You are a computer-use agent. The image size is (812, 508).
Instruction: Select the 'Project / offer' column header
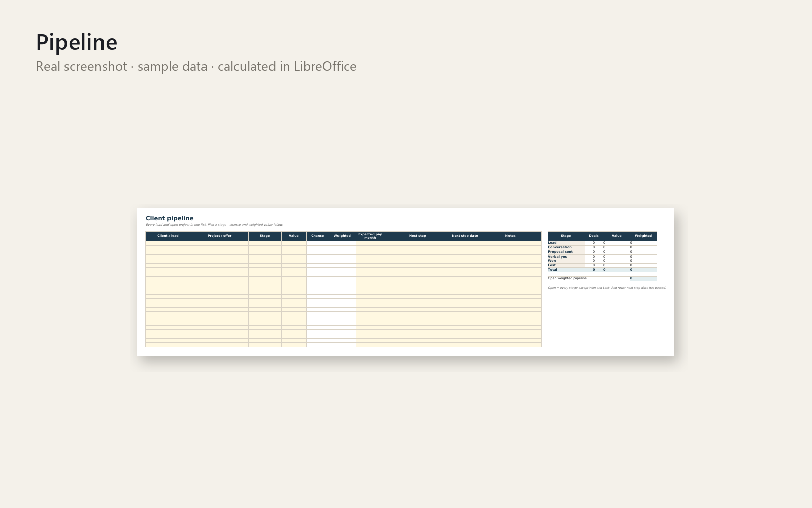[x=220, y=236]
